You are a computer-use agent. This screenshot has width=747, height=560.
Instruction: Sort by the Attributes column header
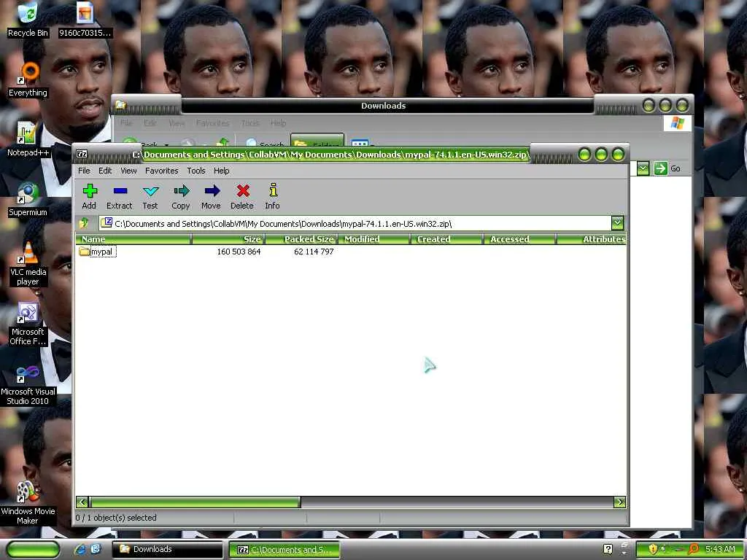591,239
